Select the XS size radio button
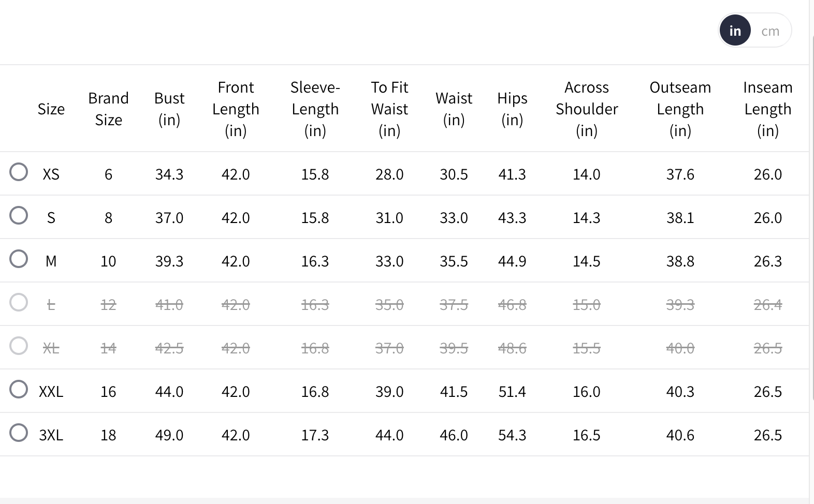814x504 pixels. click(19, 172)
